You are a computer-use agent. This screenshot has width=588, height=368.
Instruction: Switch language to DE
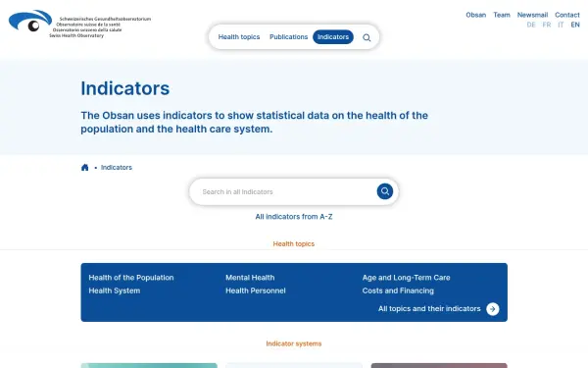(x=531, y=25)
